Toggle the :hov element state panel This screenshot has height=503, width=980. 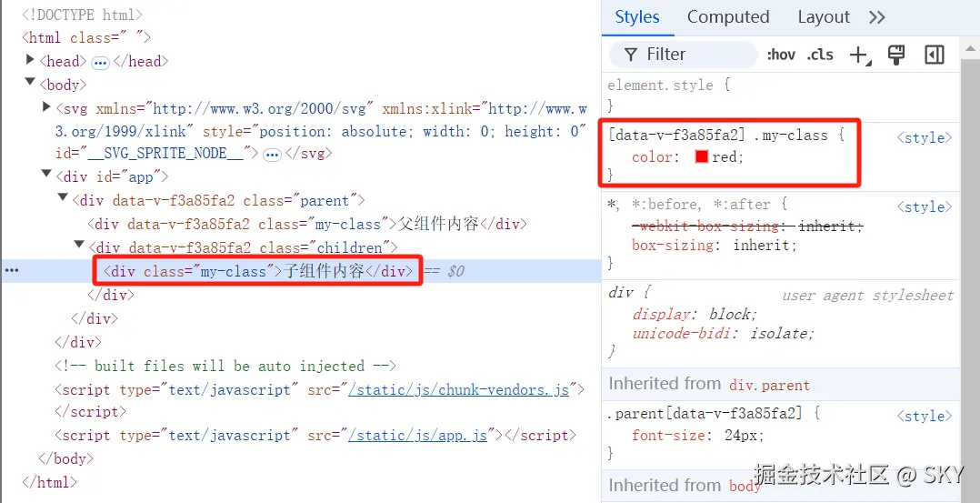[x=781, y=55]
